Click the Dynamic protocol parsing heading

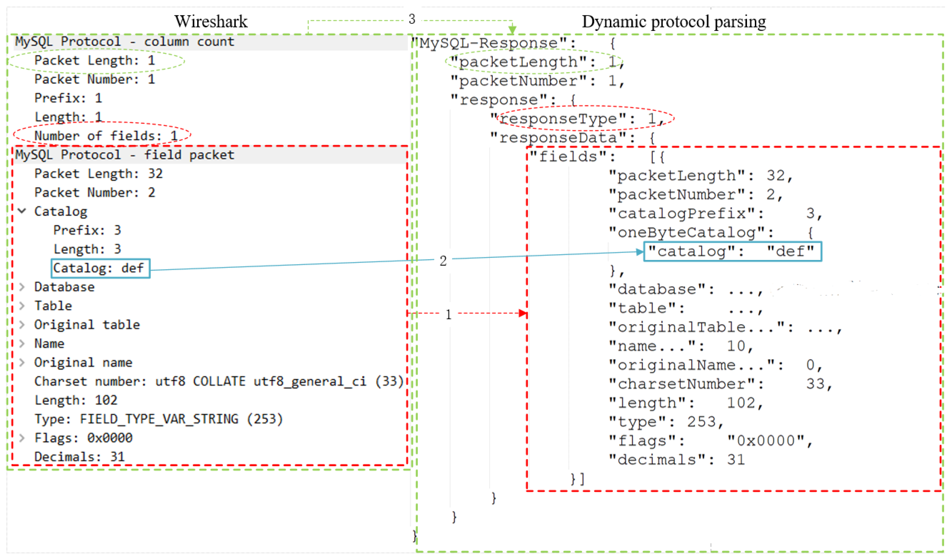pyautogui.click(x=674, y=22)
